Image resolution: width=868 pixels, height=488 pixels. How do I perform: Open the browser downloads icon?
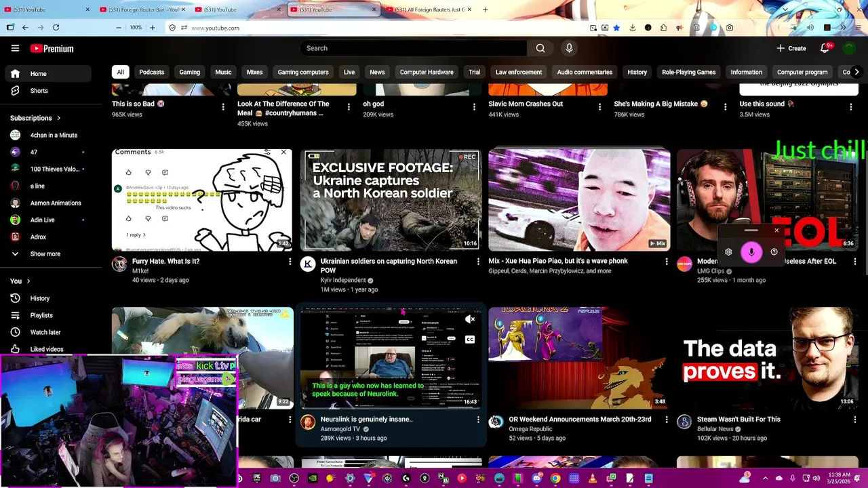click(632, 28)
